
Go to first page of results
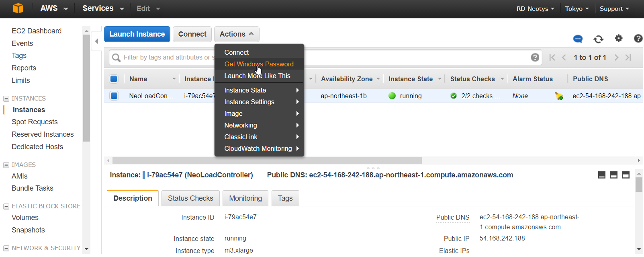pos(552,58)
